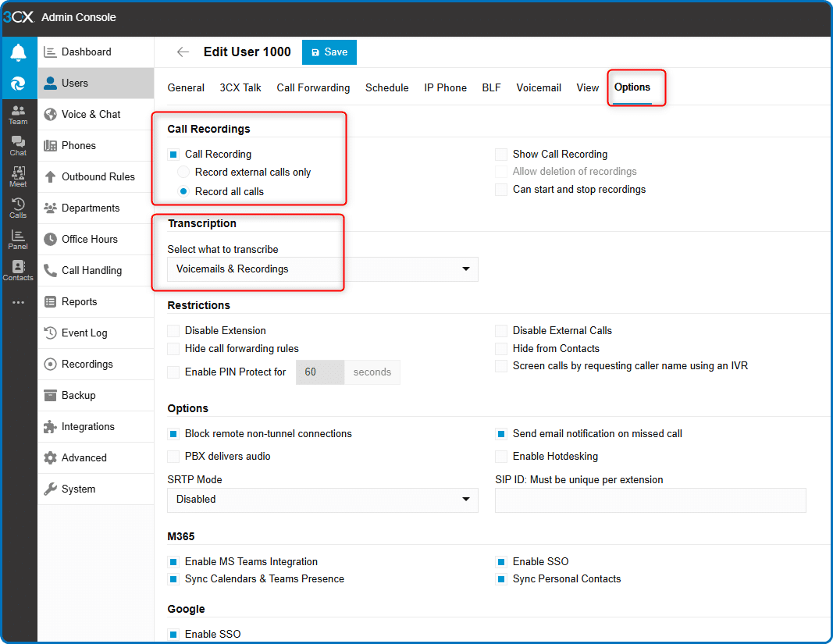
Task: Click the SIP ID input field
Action: click(x=650, y=500)
